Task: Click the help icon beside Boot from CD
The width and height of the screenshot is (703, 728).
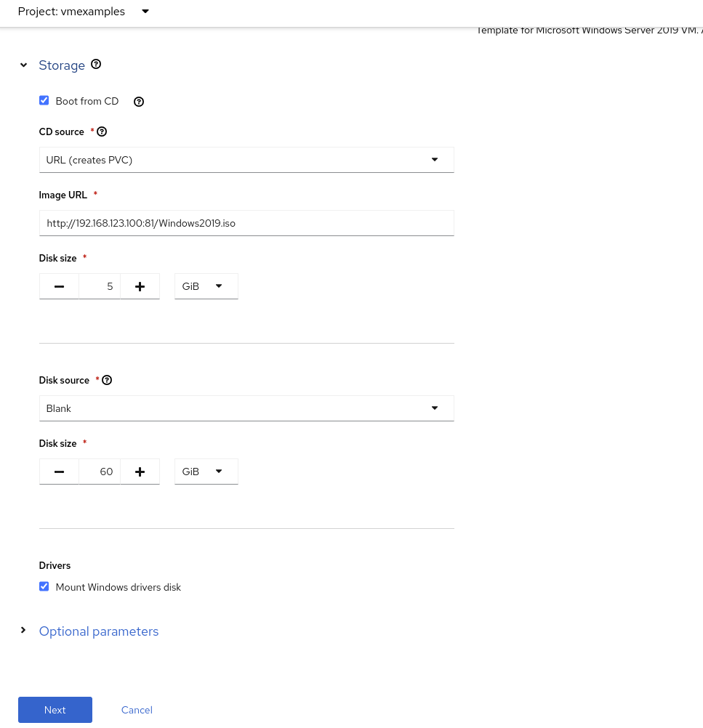Action: [x=139, y=102]
